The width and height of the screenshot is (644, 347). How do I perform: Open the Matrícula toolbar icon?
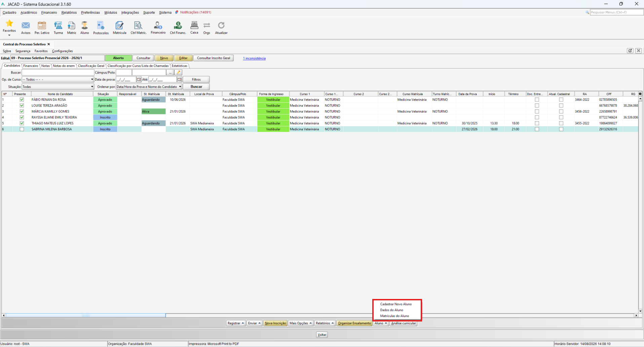119,25
